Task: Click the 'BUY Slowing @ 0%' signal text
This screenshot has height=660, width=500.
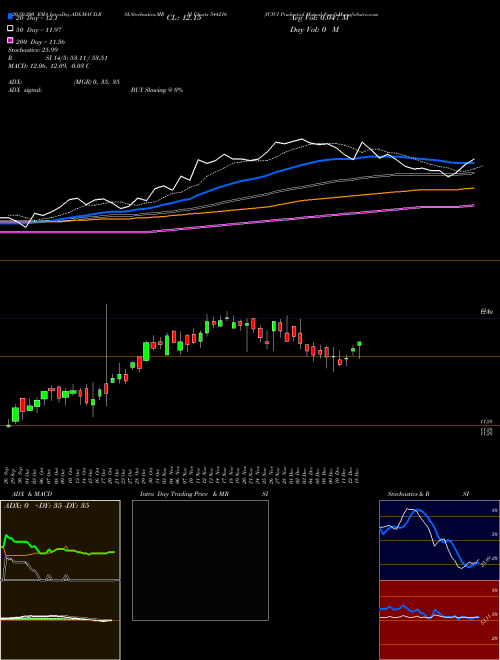Action: pos(157,90)
